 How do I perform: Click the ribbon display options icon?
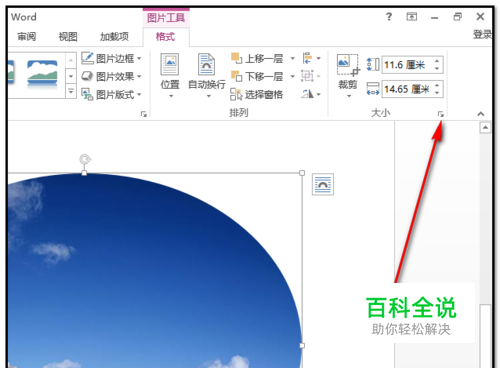point(412,16)
